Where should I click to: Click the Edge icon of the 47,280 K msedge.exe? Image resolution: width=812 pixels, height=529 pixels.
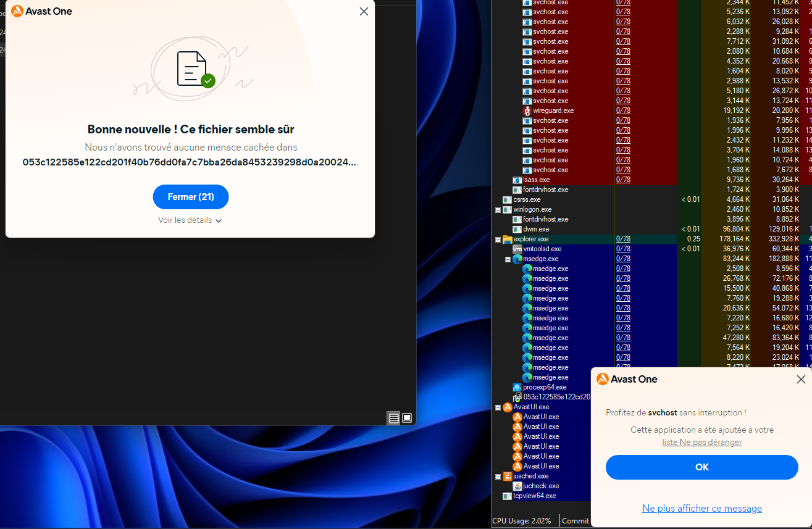(527, 338)
